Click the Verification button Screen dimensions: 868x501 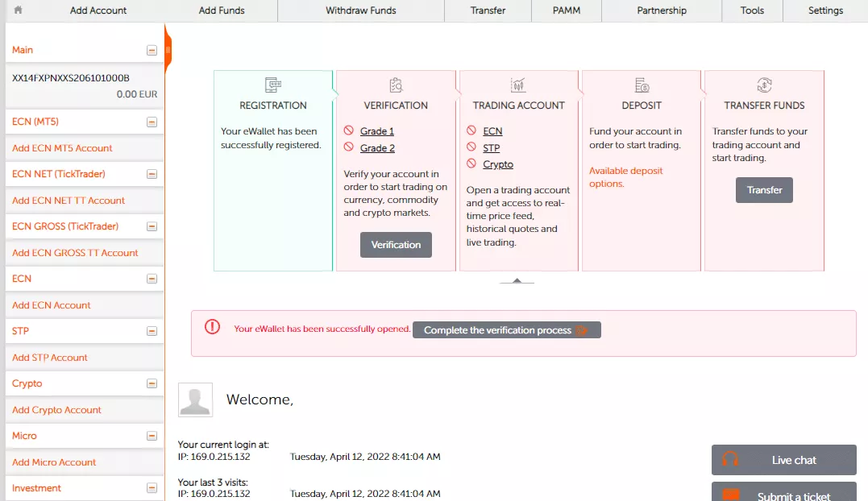pyautogui.click(x=396, y=245)
